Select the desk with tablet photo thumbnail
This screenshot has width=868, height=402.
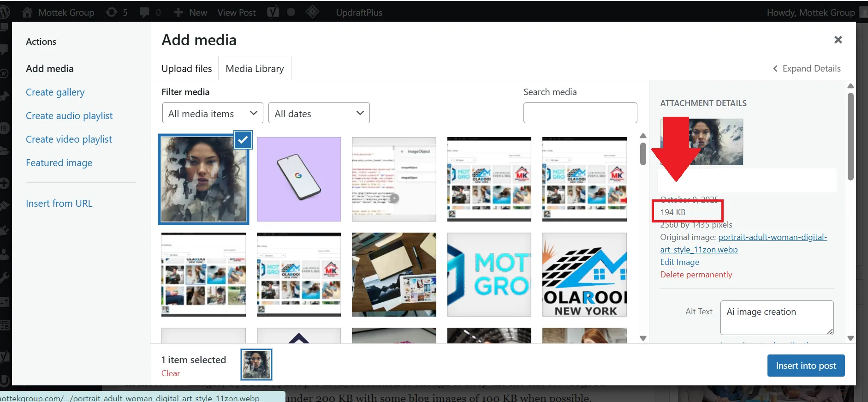pyautogui.click(x=394, y=275)
